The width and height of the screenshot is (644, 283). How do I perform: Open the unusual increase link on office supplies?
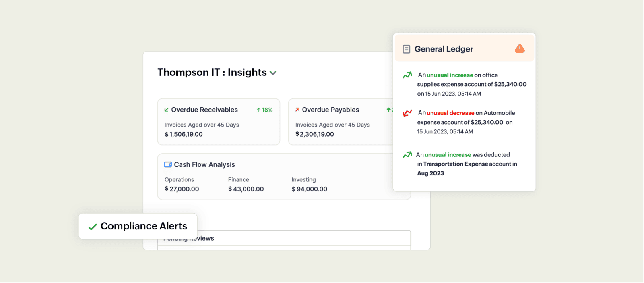[x=450, y=75]
